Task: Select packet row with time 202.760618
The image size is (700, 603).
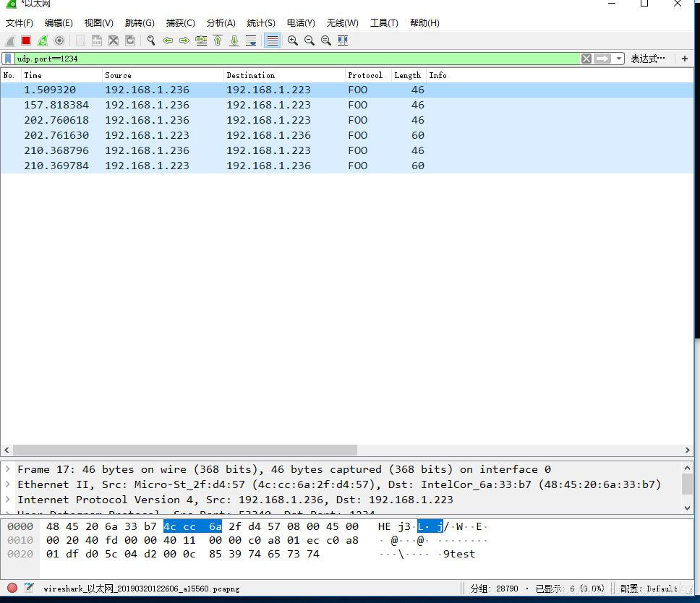Action: pos(347,120)
